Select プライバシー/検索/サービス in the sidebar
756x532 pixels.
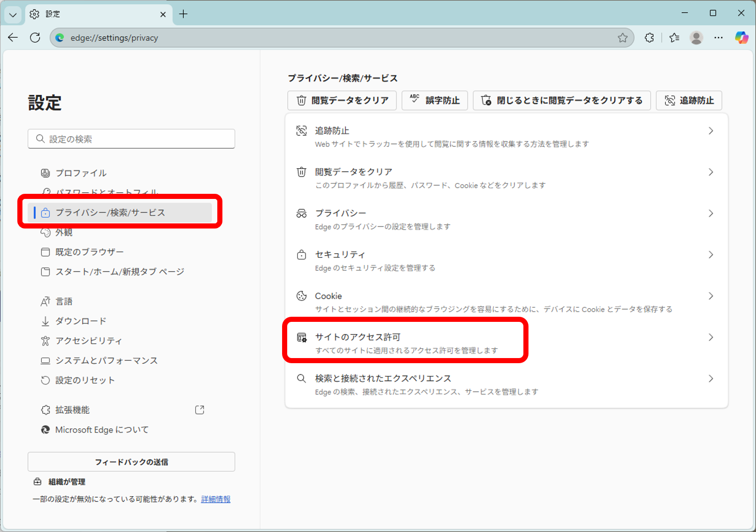120,212
